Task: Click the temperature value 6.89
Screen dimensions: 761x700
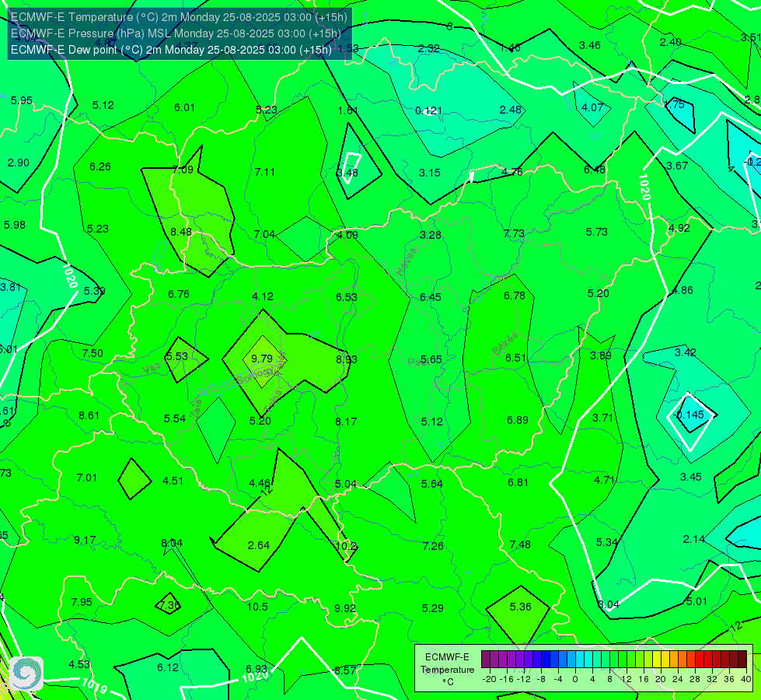Action: pos(518,420)
